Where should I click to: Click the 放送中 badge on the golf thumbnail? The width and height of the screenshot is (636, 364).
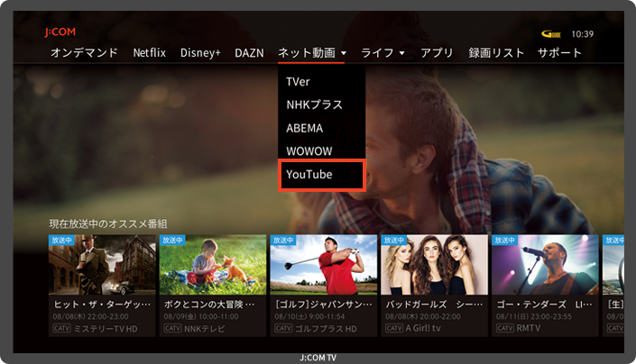283,240
